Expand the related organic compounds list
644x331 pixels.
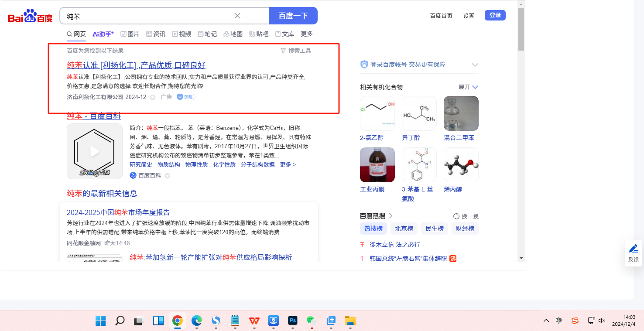pos(468,87)
